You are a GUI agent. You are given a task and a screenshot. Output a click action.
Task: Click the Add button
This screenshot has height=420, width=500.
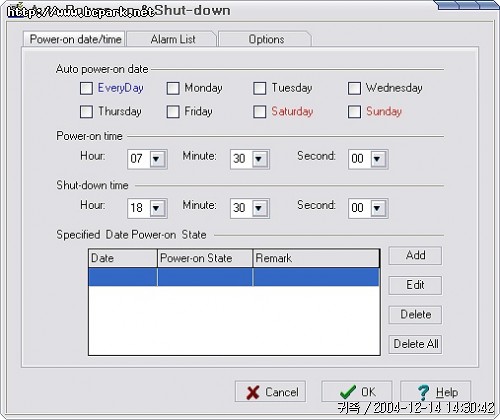point(415,255)
